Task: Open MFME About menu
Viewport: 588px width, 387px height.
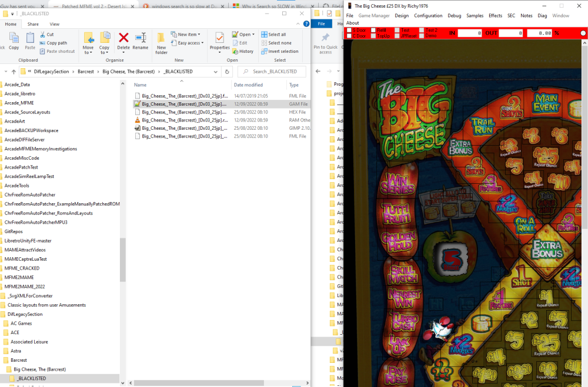Action: (x=352, y=23)
